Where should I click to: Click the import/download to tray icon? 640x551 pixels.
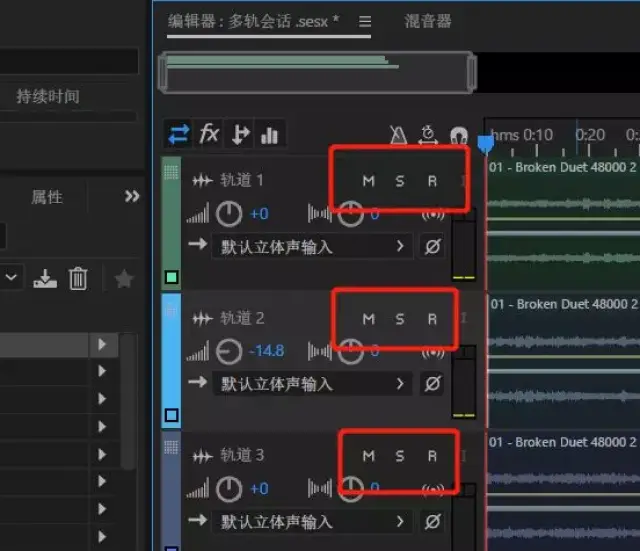click(45, 279)
